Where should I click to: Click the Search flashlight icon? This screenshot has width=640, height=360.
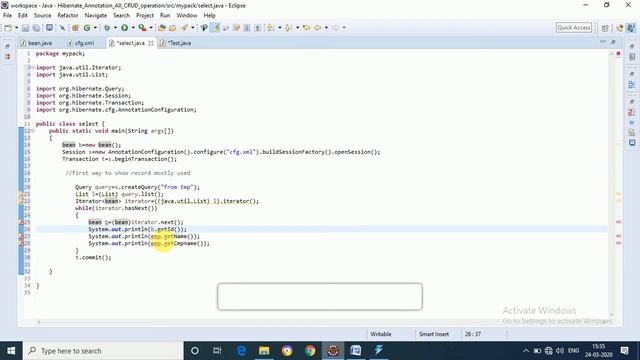184,28
